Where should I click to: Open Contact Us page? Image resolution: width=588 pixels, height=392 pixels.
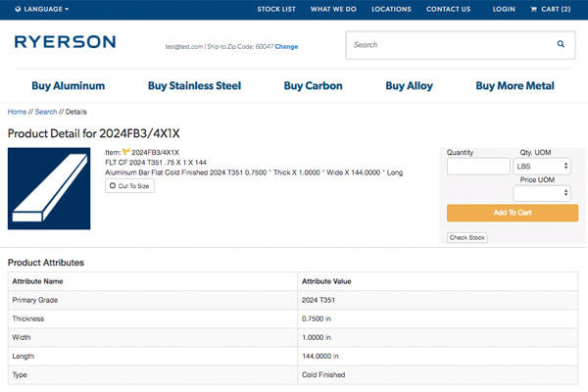(448, 10)
